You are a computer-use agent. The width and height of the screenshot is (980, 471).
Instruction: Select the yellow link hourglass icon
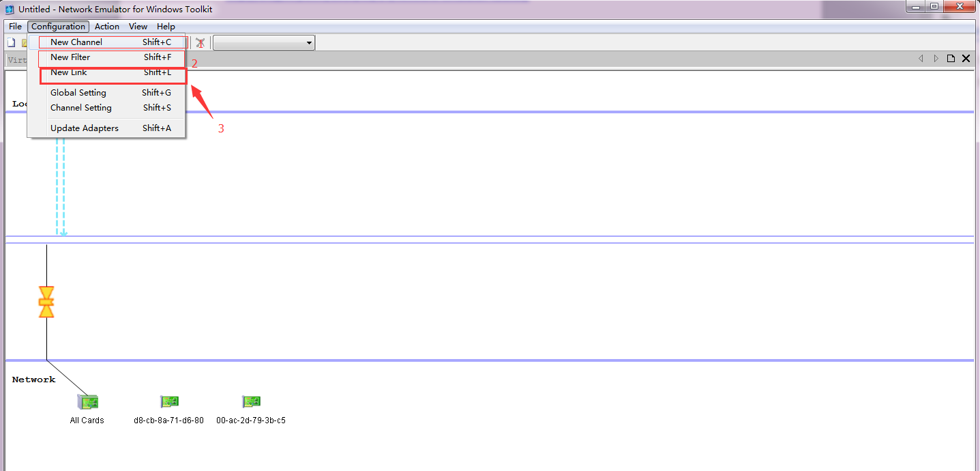46,302
